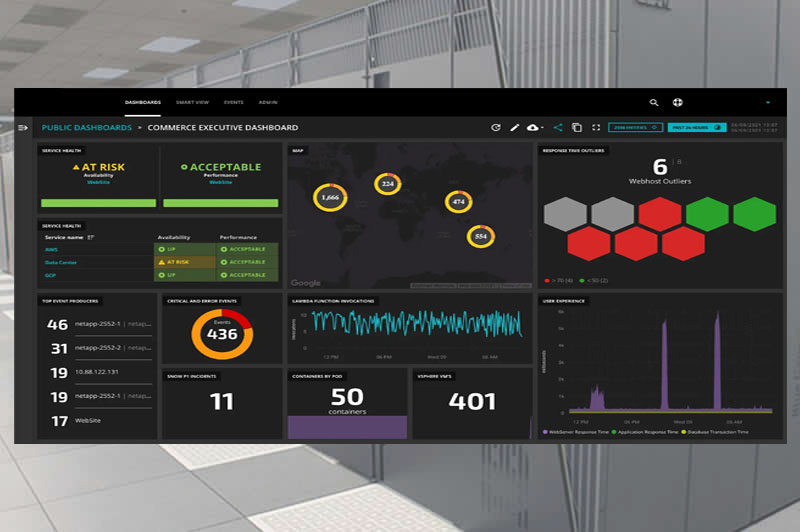Enter fullscreen mode with the expand icon
Viewport: 800px width, 532px height.
[x=596, y=128]
